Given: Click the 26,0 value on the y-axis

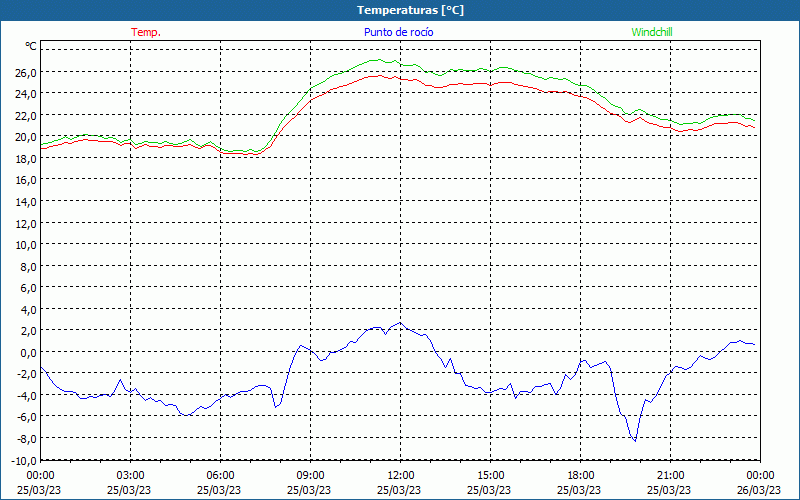Looking at the screenshot, I should coord(26,72).
